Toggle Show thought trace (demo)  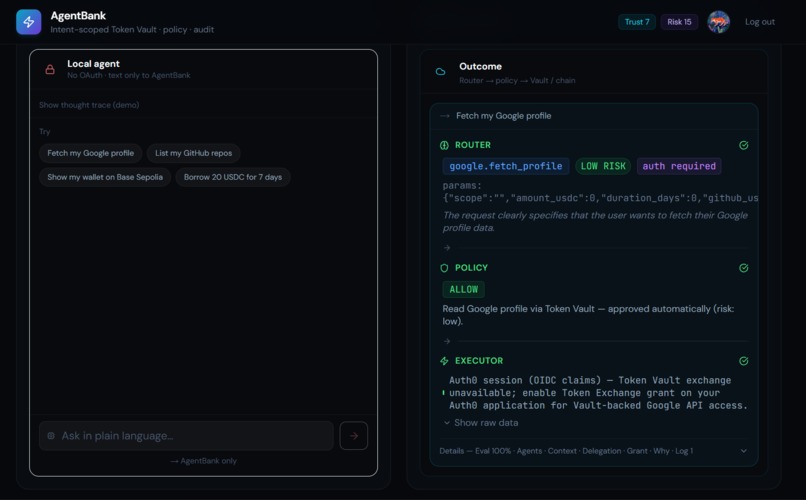[x=89, y=105]
